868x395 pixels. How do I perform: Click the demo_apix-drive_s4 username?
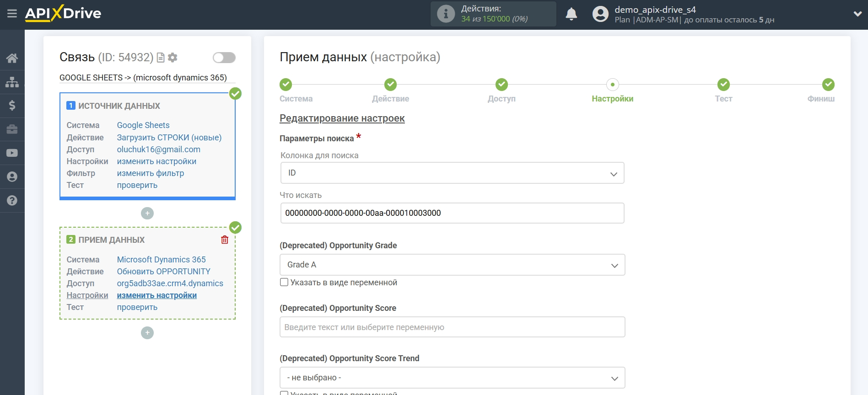655,10
